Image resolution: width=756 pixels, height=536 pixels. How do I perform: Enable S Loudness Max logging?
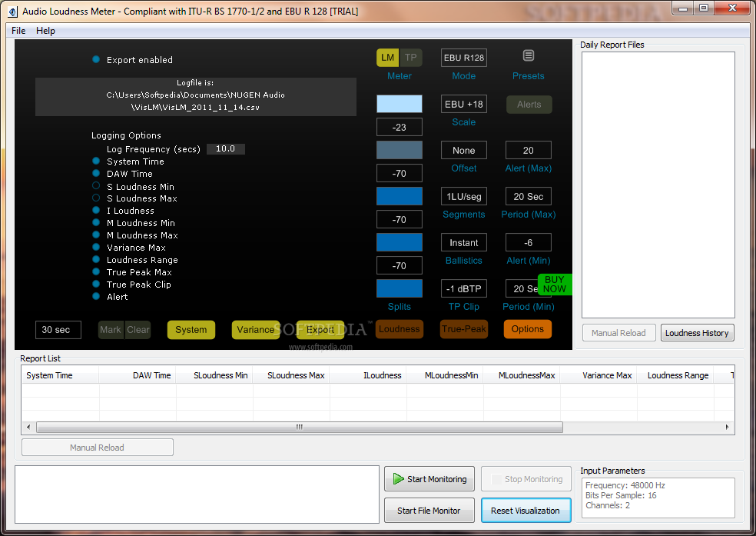pos(96,198)
